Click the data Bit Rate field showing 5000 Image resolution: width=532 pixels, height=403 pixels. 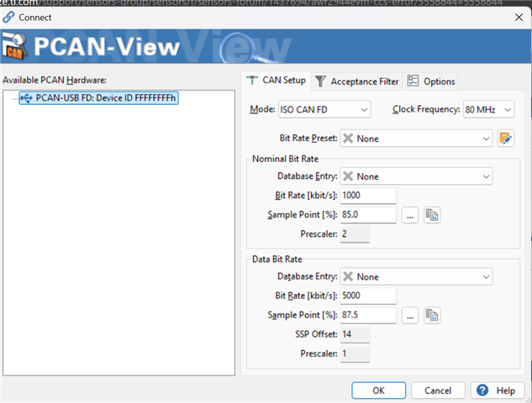368,296
